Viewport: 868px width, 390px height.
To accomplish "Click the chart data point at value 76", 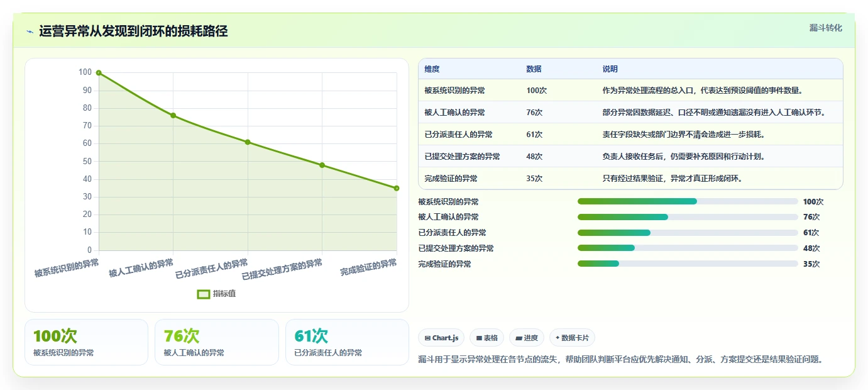I will (x=173, y=116).
